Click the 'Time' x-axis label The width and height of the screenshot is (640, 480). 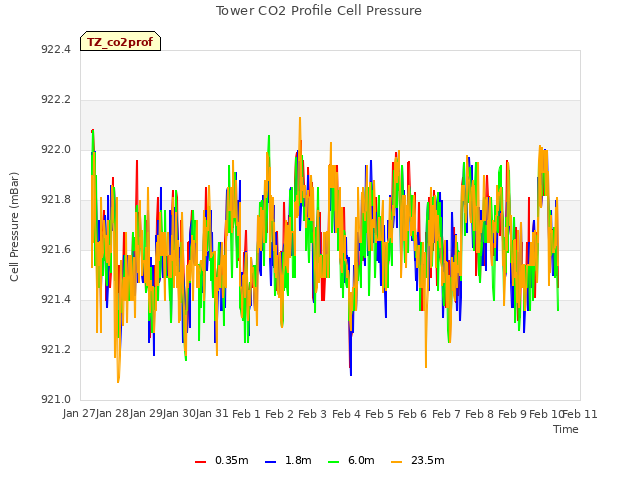566,429
